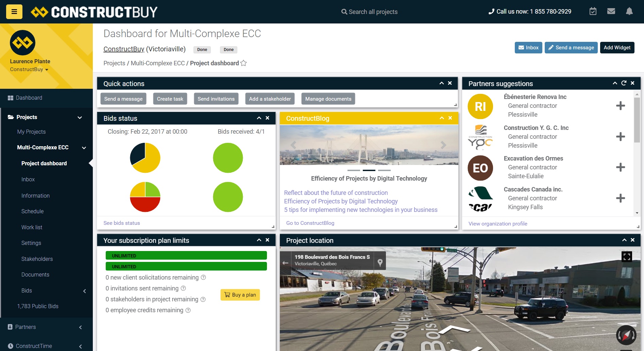Go to previous blog slide

coord(293,145)
